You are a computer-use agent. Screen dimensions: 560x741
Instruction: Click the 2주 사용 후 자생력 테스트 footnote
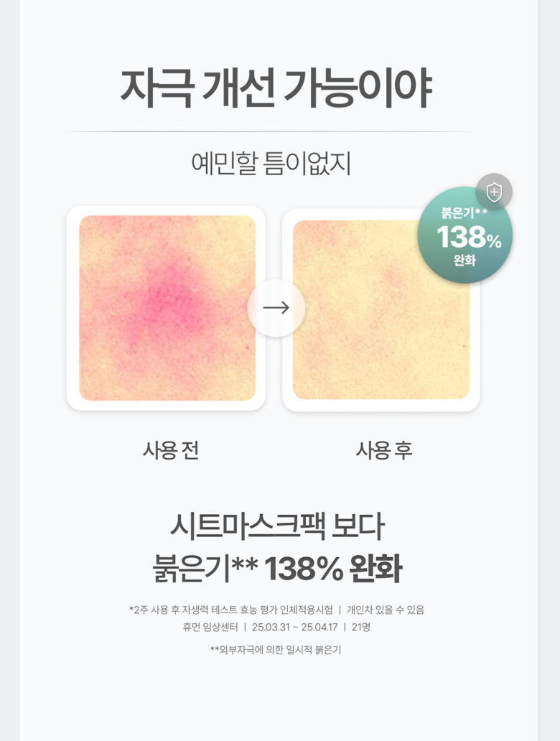click(230, 610)
